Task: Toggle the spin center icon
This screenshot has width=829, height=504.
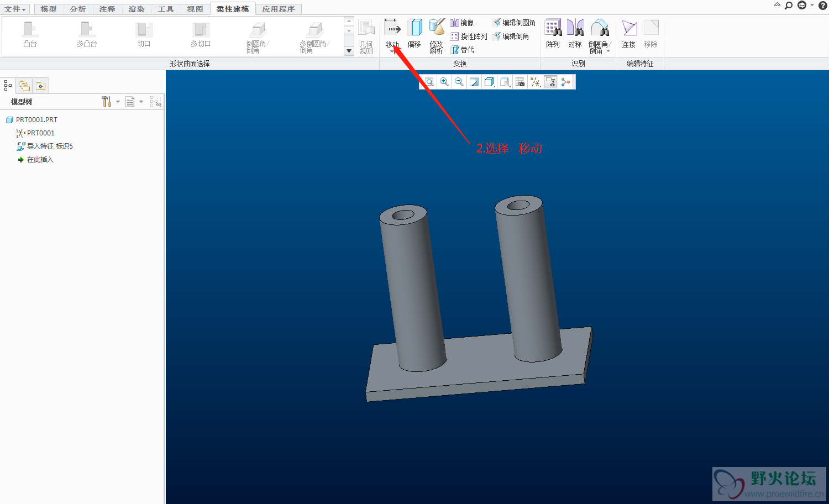Action: tap(565, 82)
